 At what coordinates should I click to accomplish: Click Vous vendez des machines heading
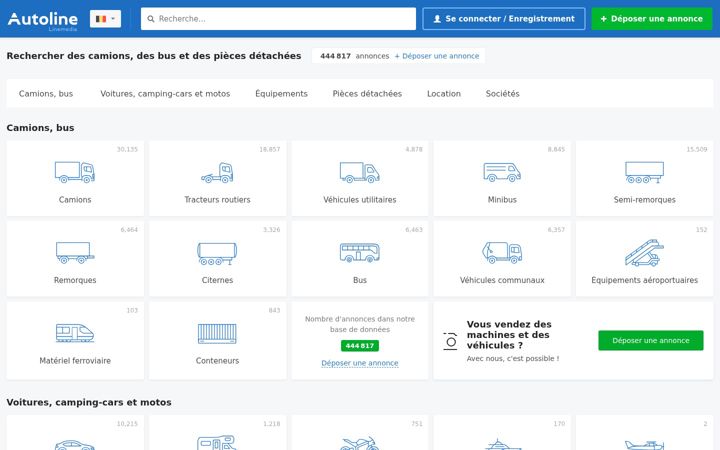509,335
